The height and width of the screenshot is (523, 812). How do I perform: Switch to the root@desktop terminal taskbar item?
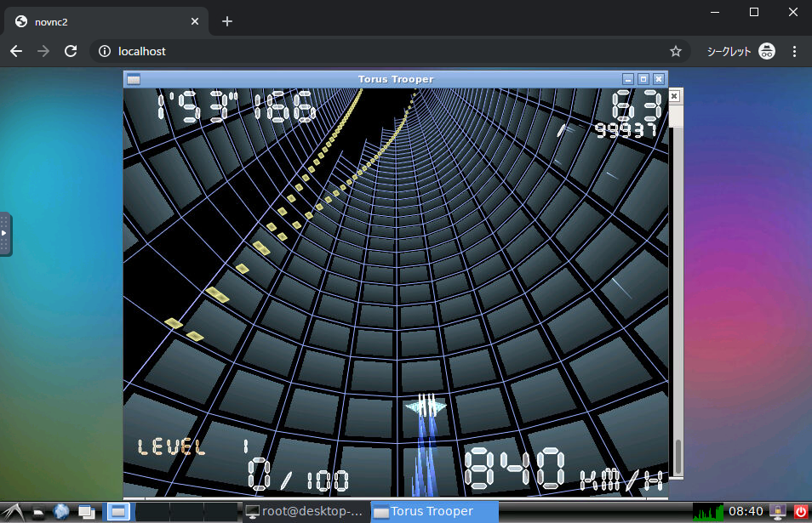[x=306, y=512]
